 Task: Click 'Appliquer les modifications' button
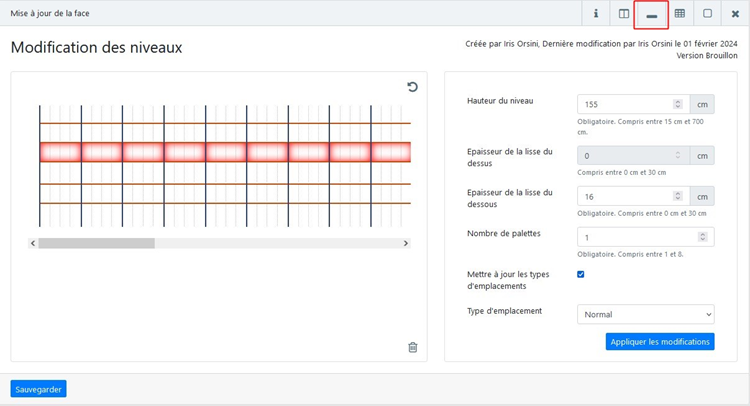pyautogui.click(x=659, y=342)
